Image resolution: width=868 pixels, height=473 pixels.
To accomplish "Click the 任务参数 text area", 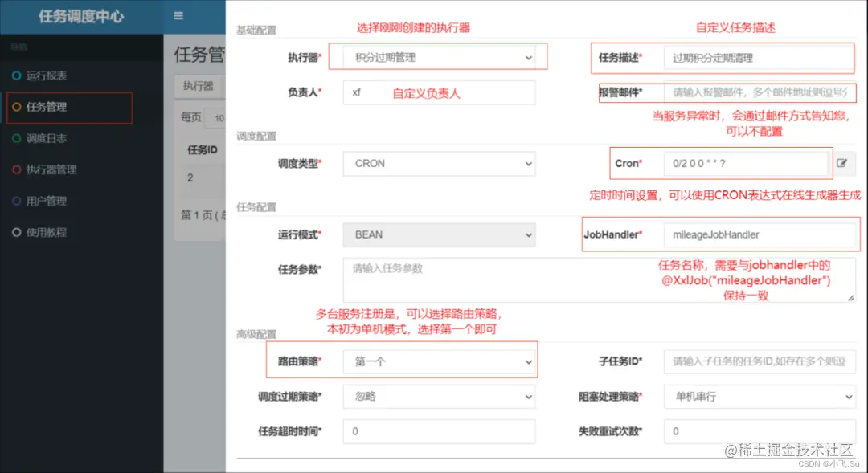I will coord(438,277).
